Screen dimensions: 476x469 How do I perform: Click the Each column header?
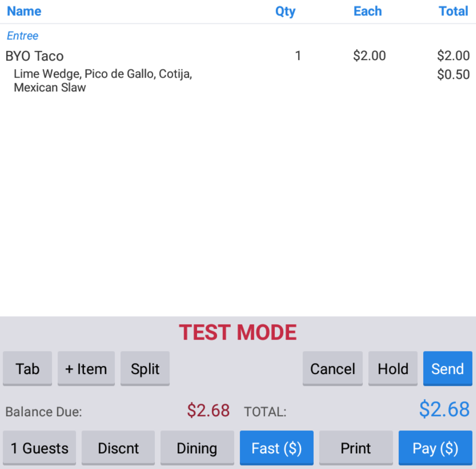pyautogui.click(x=367, y=11)
